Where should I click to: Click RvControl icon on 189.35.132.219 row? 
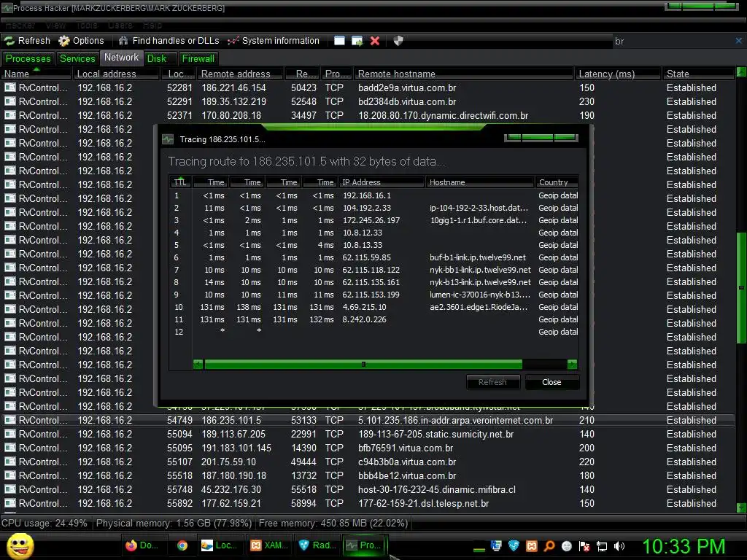(x=10, y=101)
